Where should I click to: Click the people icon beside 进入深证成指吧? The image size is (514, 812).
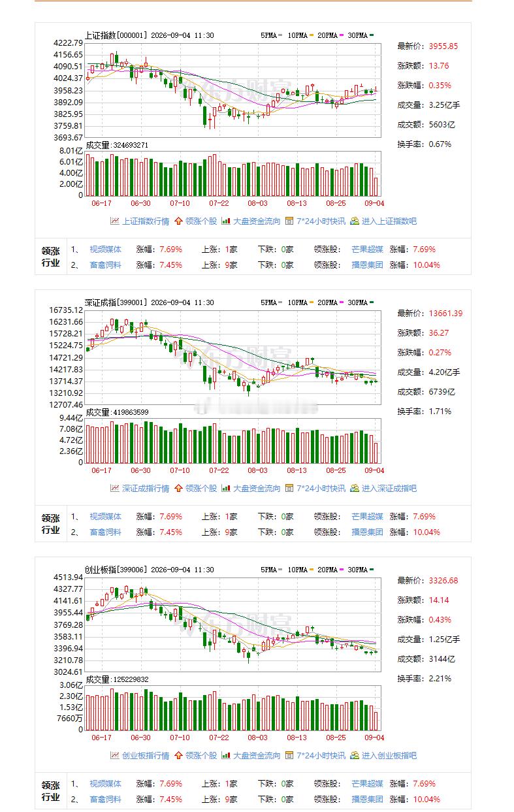click(355, 488)
